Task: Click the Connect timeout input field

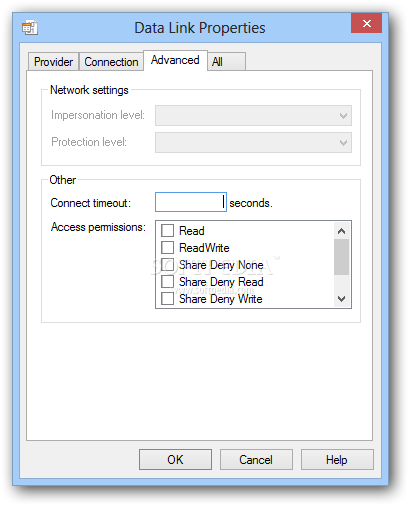Action: [x=191, y=202]
